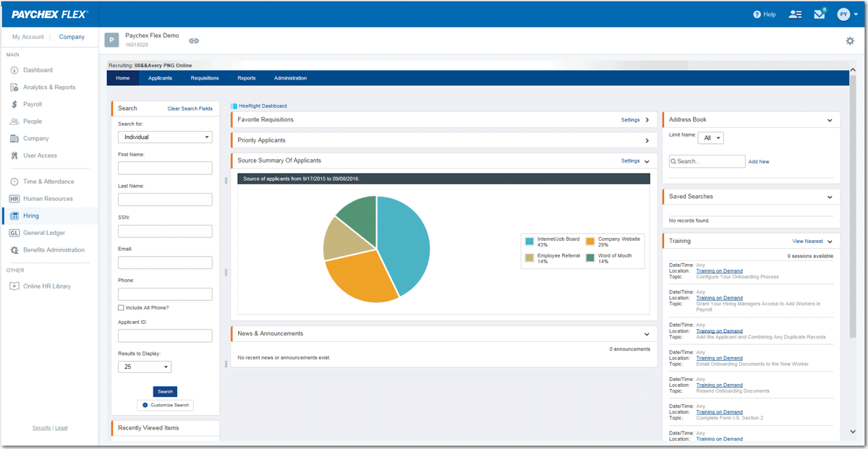Open the Benefits Administration gear icon

(x=14, y=250)
